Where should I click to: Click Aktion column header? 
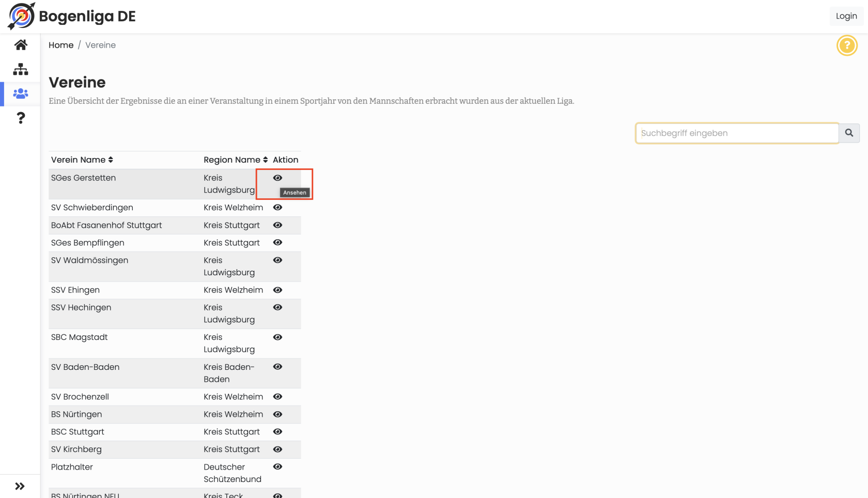tap(286, 160)
